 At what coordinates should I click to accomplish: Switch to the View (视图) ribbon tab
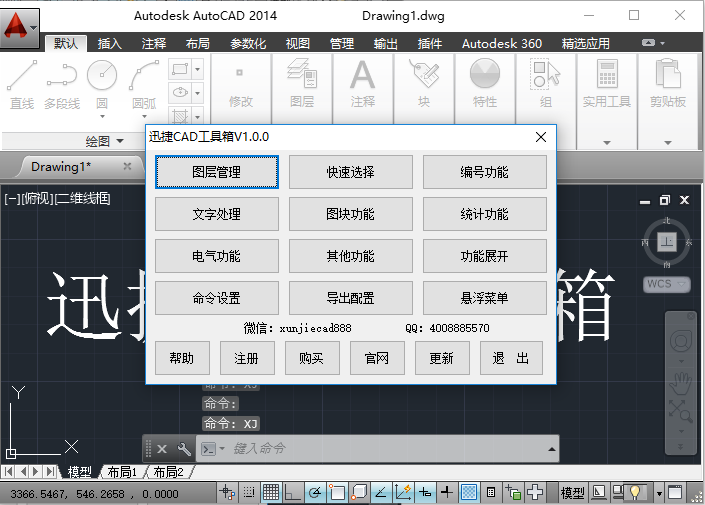tap(298, 44)
